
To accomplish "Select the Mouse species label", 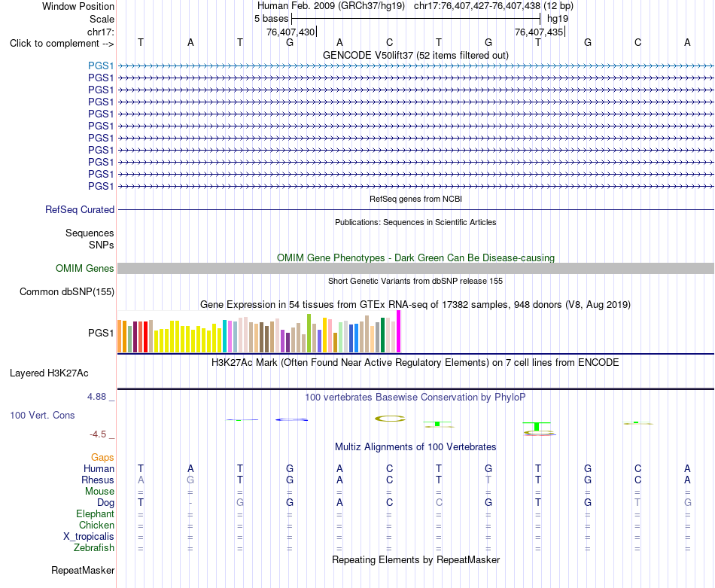I will click(99, 492).
